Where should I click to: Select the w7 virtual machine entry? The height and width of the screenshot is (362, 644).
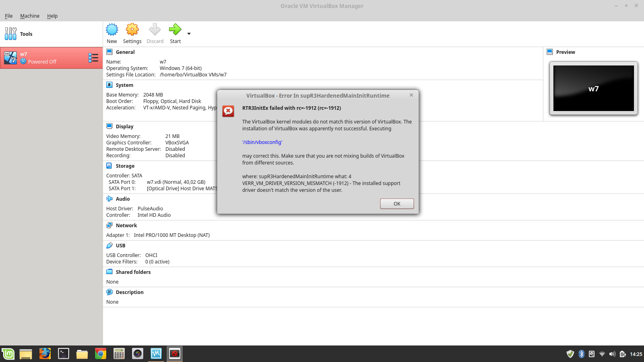tap(44, 58)
